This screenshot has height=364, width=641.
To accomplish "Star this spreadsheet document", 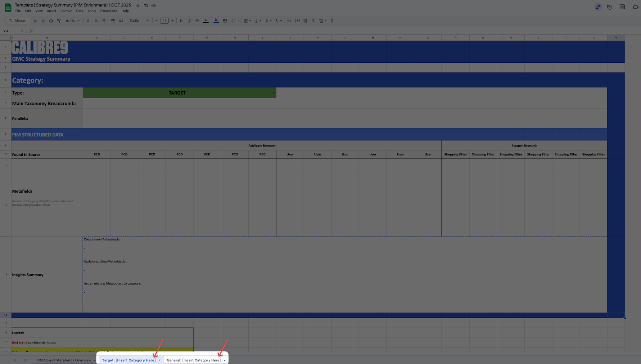I will point(138,5).
